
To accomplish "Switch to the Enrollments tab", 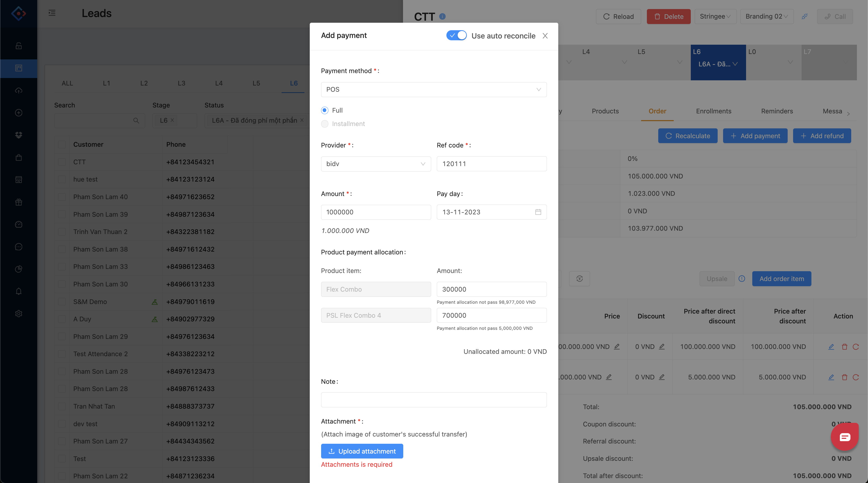I will point(713,111).
